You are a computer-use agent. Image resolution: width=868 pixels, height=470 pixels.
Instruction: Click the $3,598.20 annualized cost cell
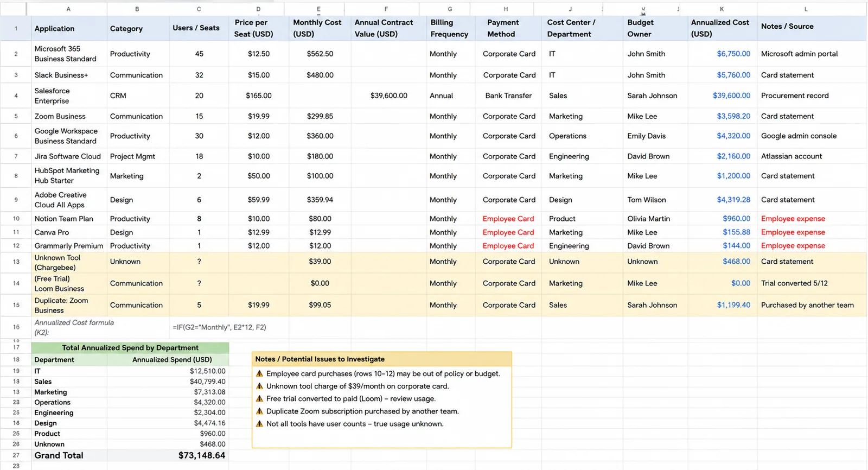(723, 116)
